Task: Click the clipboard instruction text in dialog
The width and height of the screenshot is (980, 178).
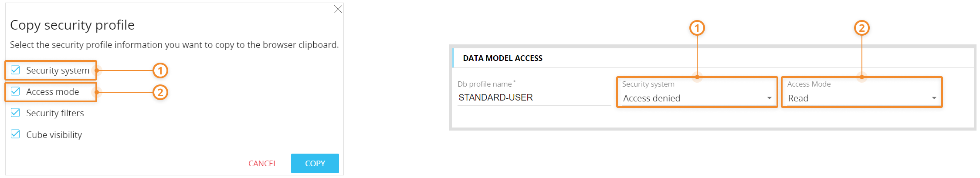Action: (x=174, y=45)
